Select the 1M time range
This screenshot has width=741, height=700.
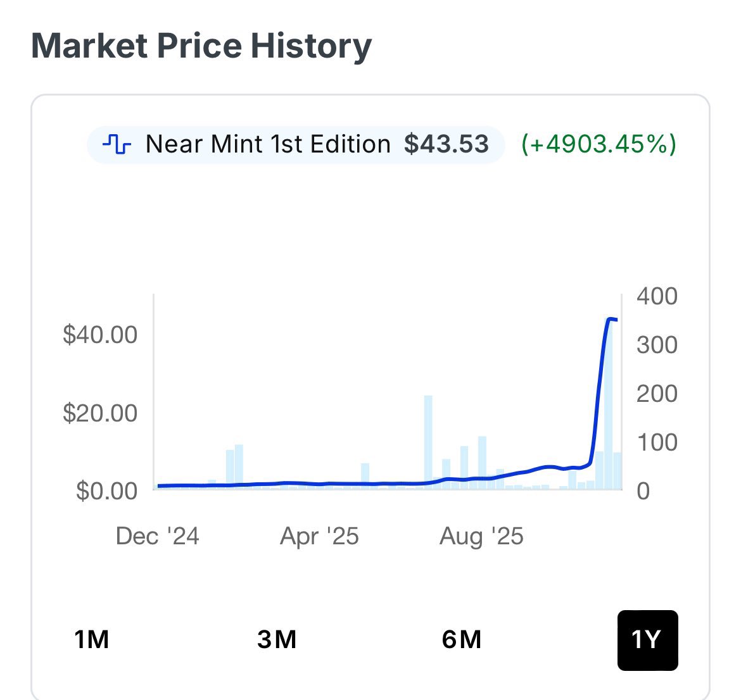click(x=92, y=640)
